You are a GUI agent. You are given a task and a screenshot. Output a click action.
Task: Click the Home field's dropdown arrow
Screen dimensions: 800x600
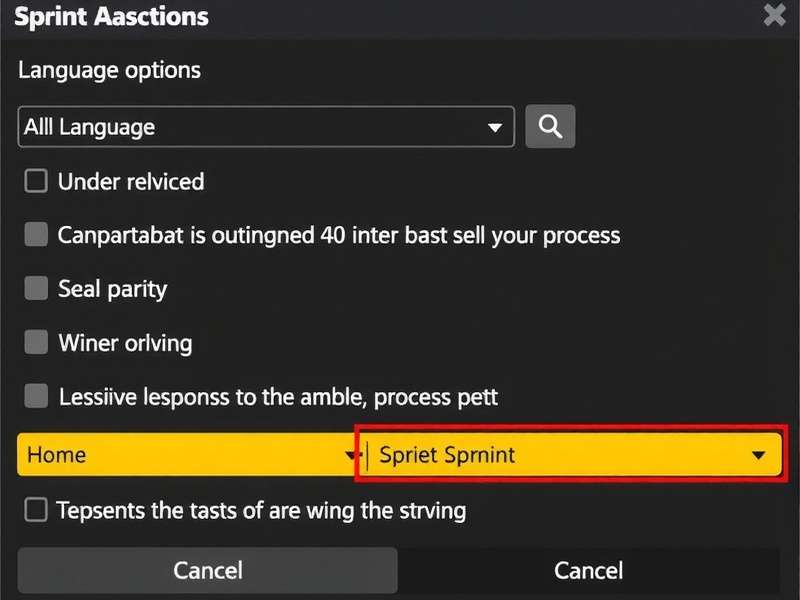[x=351, y=455]
